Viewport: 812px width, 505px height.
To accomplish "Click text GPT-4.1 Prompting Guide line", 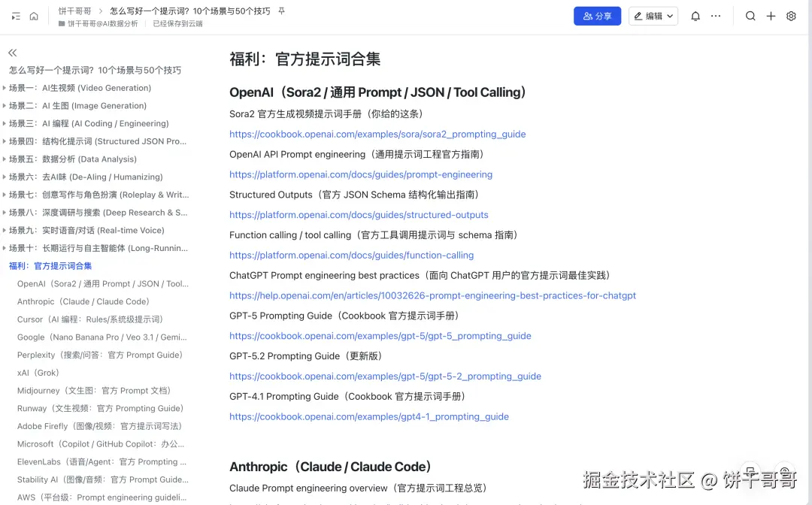I will tap(347, 396).
